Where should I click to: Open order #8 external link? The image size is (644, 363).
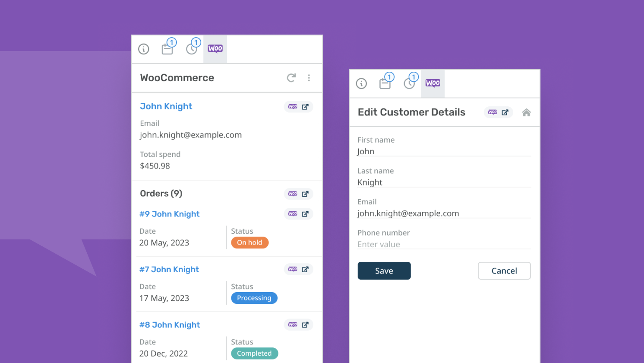298,325
